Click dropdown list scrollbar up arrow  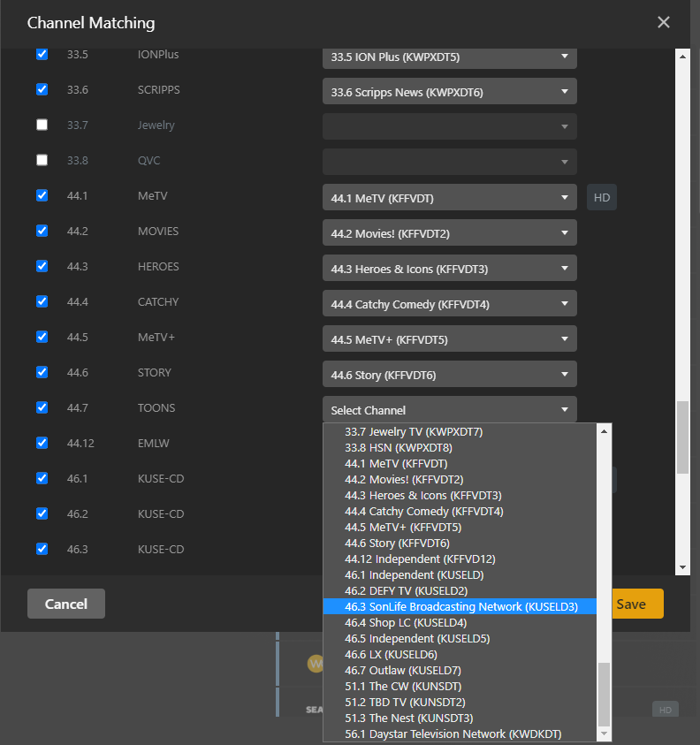click(604, 431)
